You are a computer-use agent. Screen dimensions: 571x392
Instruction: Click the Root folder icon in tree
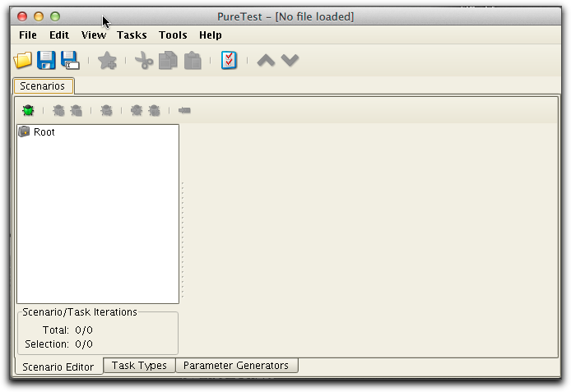[24, 131]
